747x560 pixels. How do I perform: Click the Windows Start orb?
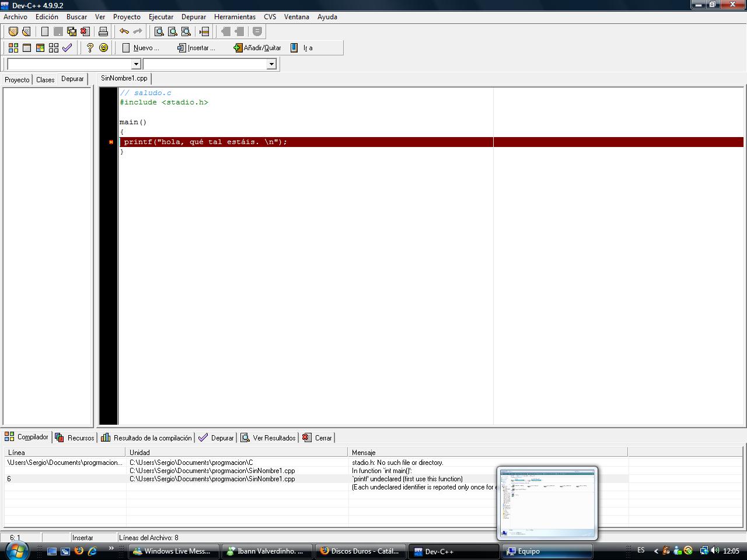(16, 551)
